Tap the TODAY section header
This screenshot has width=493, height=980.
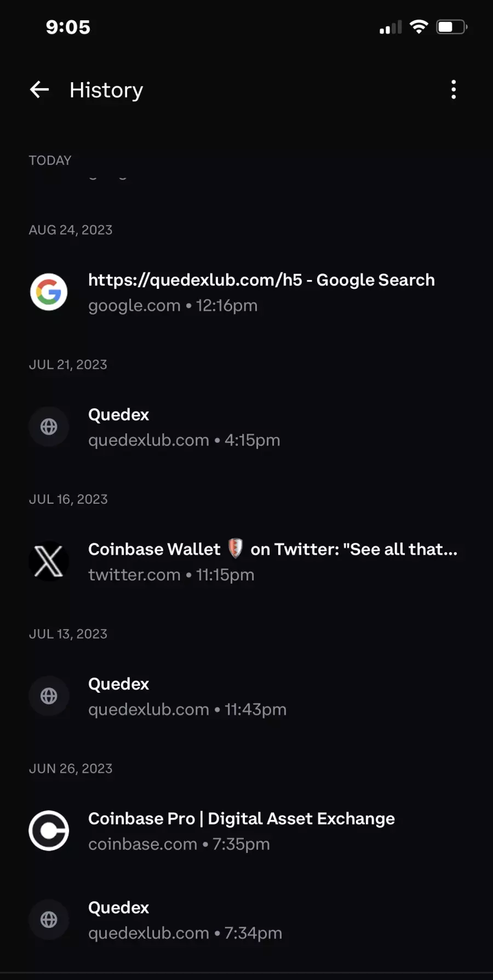(50, 161)
